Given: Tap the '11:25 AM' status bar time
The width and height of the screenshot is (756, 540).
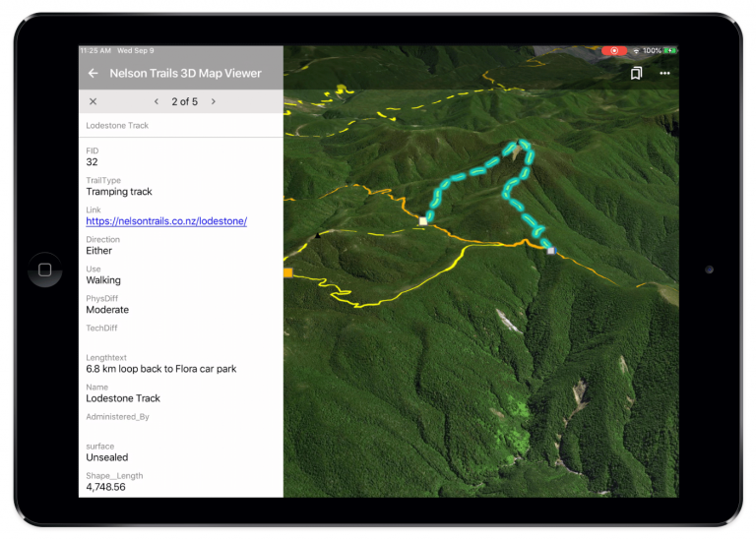Looking at the screenshot, I should pos(95,50).
